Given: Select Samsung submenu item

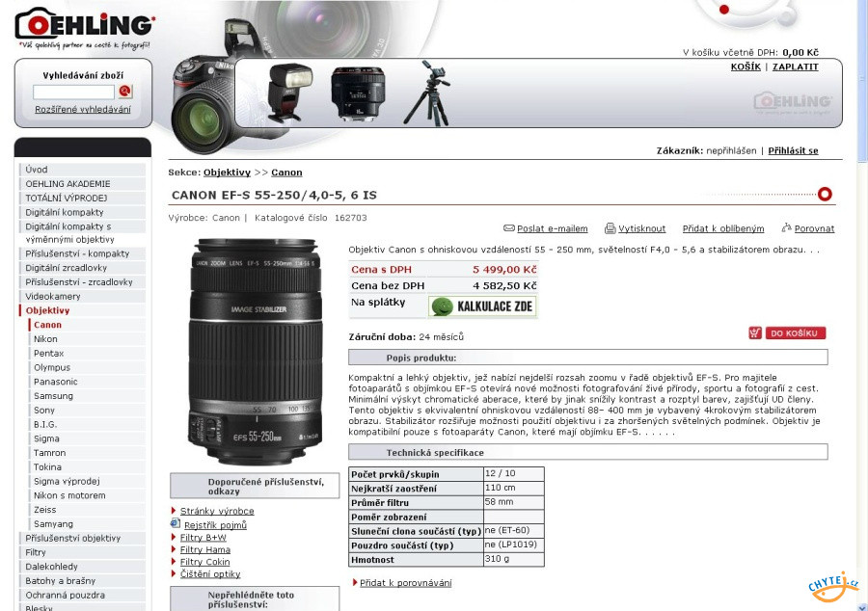Looking at the screenshot, I should click(x=88, y=396).
